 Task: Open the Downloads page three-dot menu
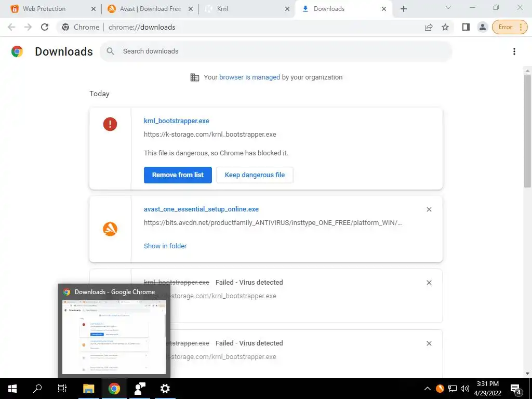click(514, 51)
